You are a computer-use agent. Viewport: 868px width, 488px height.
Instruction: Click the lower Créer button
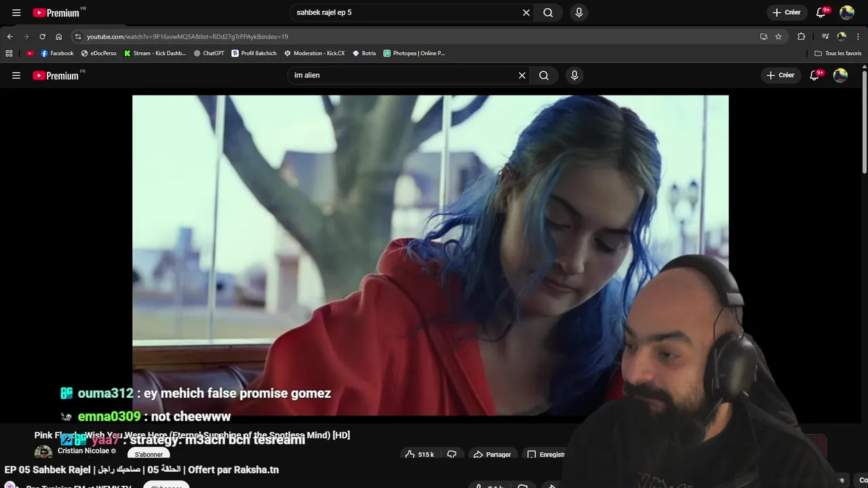[x=780, y=75]
